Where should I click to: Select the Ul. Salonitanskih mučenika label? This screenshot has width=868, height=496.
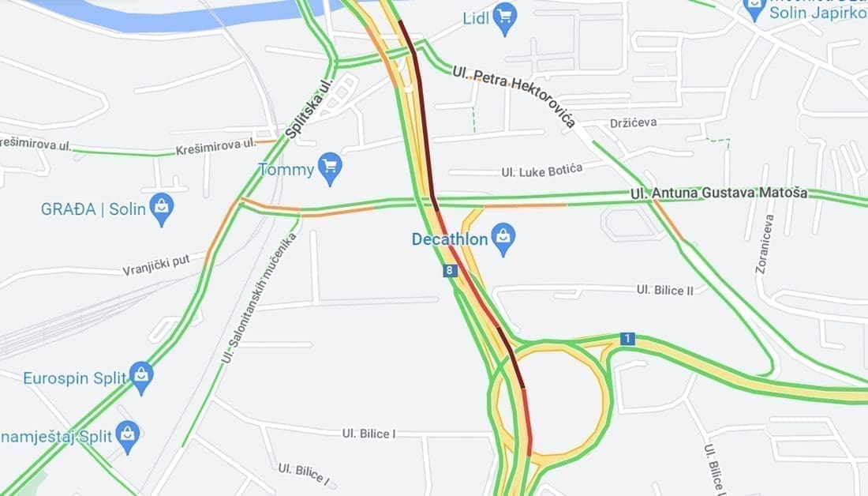pos(259,299)
